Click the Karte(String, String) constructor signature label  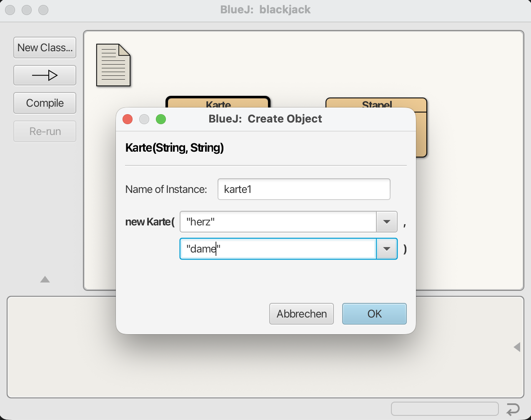click(x=175, y=147)
